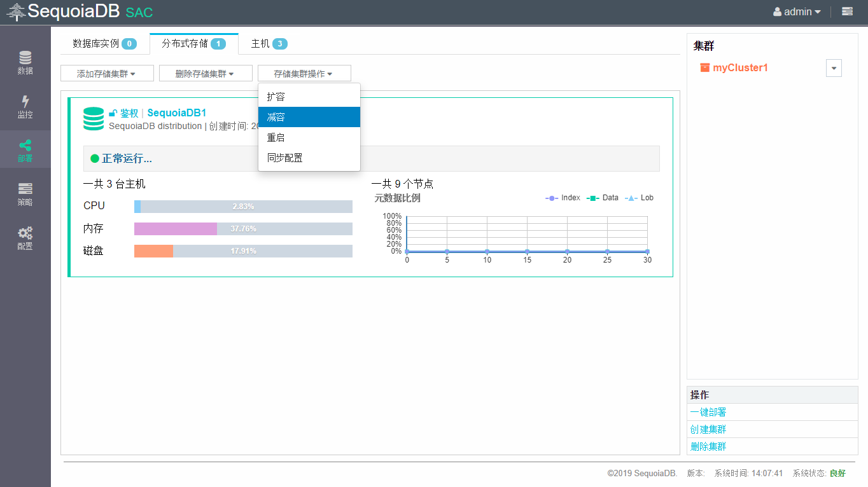Open the SequoiaDB1 link
Viewport: 868px width, 487px height.
point(177,113)
